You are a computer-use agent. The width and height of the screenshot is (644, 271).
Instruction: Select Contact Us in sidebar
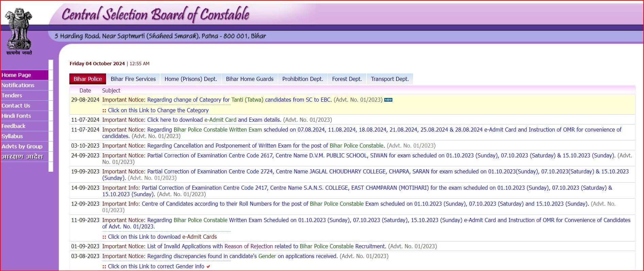click(24, 105)
